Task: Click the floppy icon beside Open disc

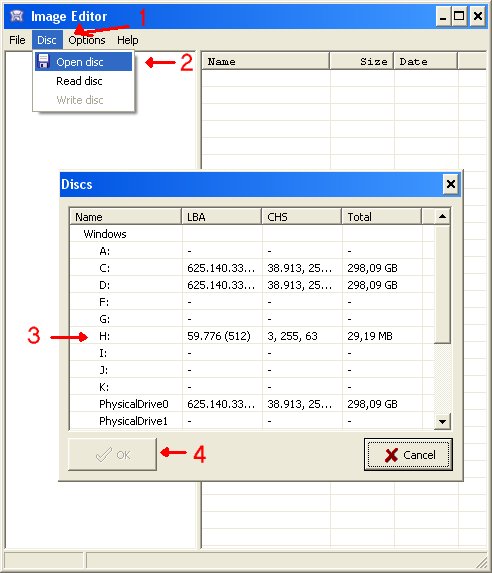Action: point(43,61)
